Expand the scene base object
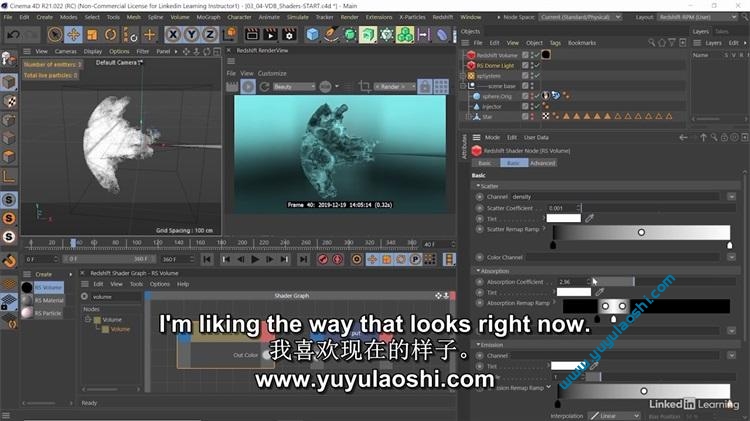Screen dimensions: 750x421 coord(463,86)
